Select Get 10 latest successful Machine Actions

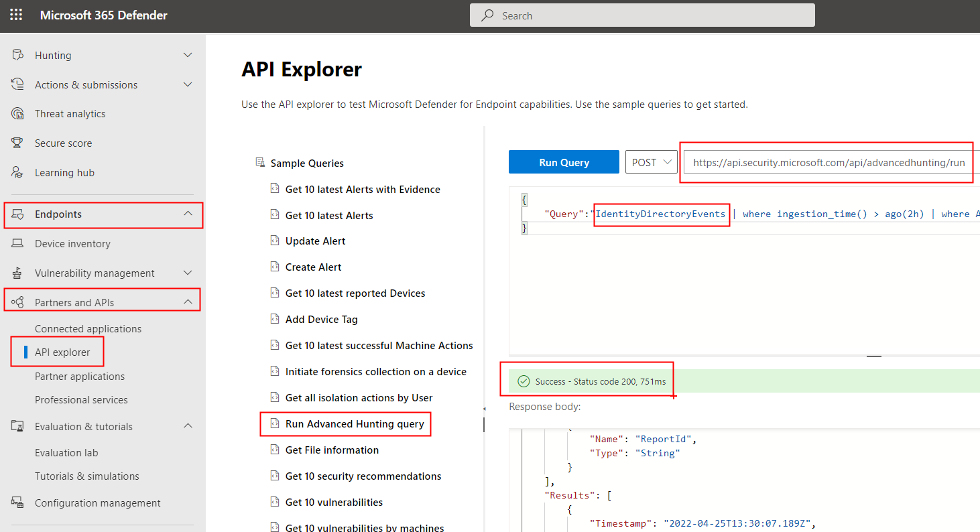[379, 345]
